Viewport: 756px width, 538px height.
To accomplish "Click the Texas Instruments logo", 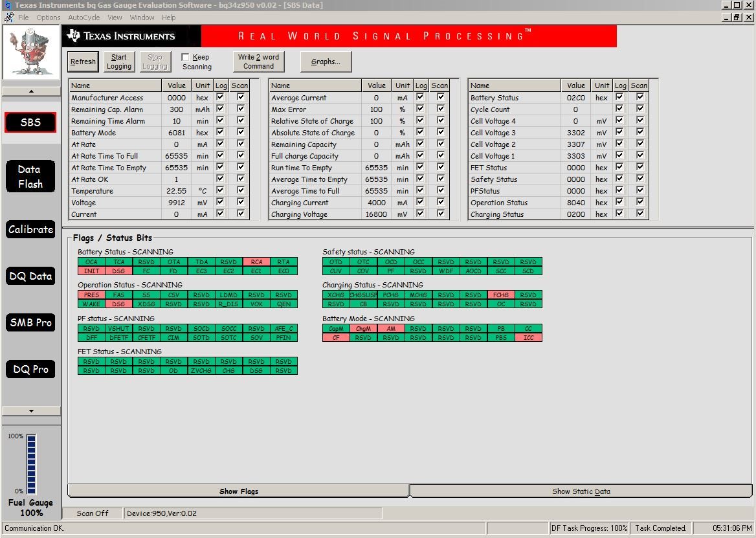I will tap(121, 36).
